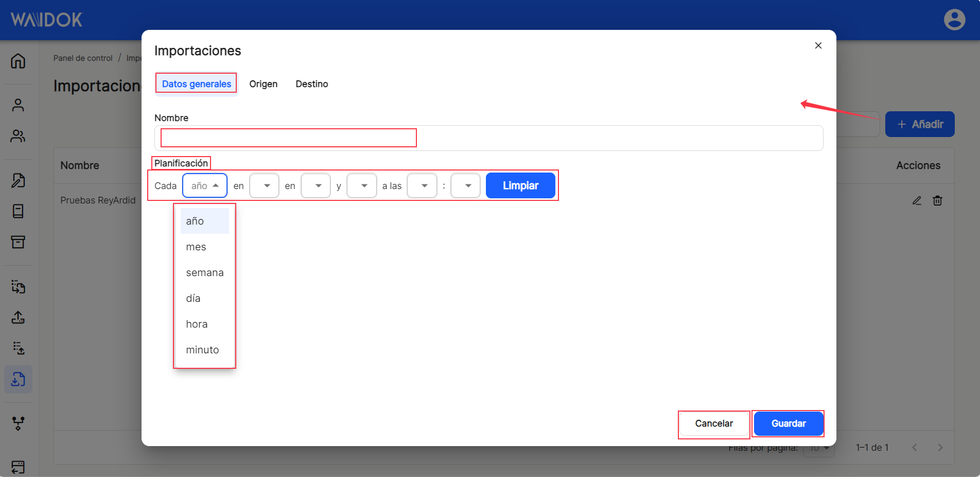Edit the Pruebas ReyArdid row with pencil icon
Screen dimensions: 980x477
917,200
